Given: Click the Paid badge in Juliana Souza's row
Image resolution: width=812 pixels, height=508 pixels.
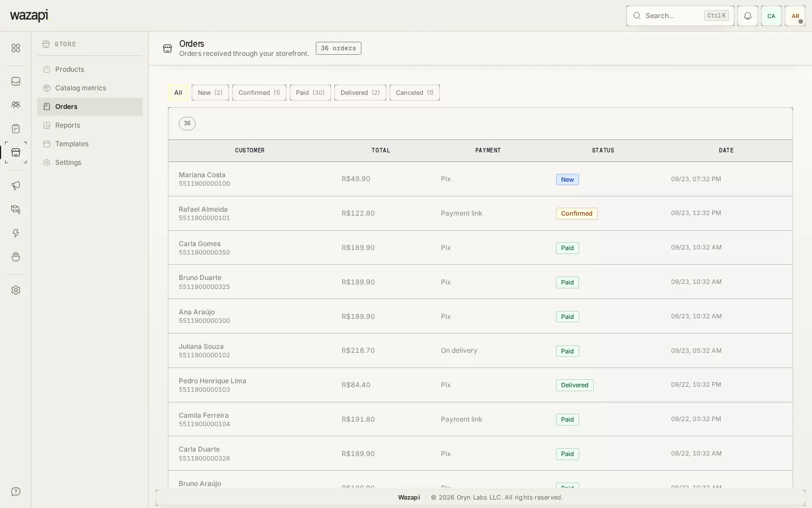Looking at the screenshot, I should (567, 351).
